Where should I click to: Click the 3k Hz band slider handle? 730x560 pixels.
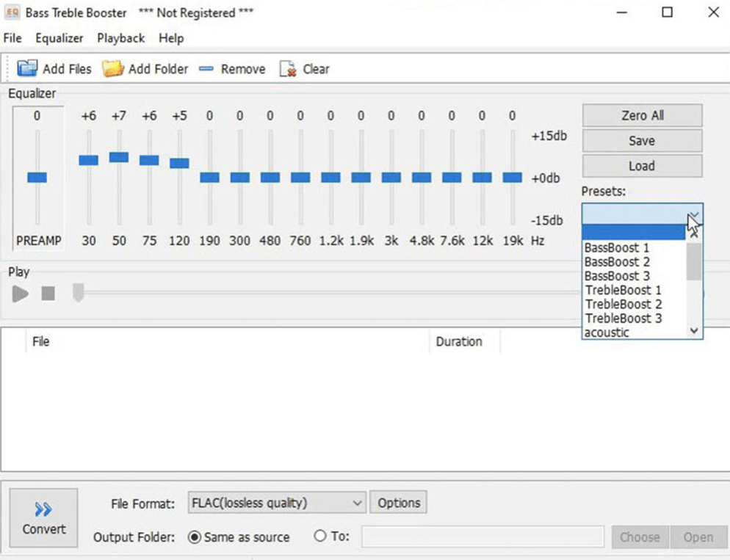tap(391, 177)
